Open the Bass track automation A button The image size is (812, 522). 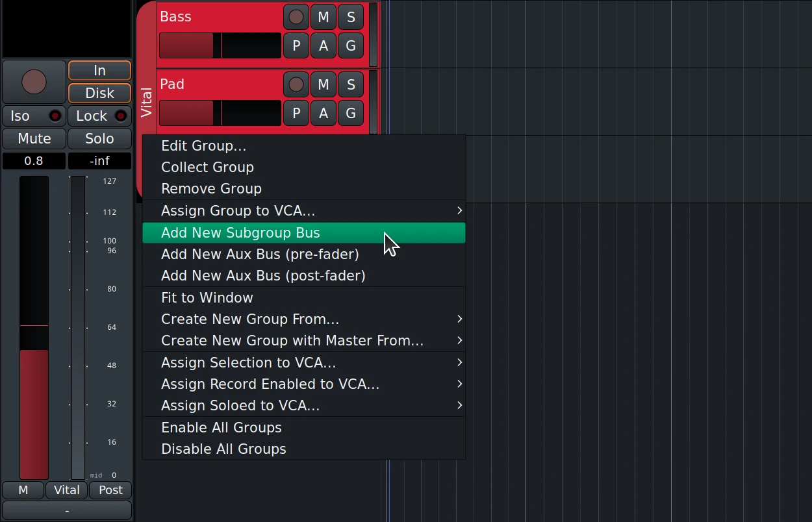pos(324,45)
